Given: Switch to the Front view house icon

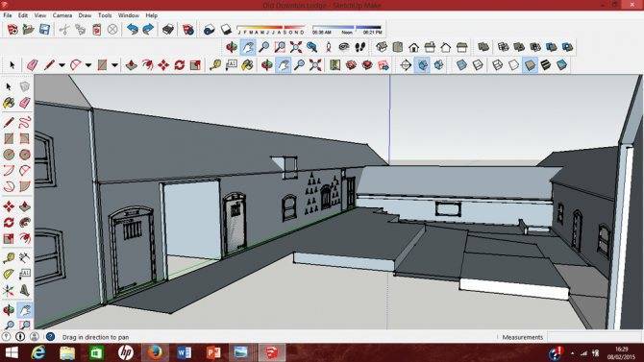Looking at the screenshot, I should [x=413, y=47].
